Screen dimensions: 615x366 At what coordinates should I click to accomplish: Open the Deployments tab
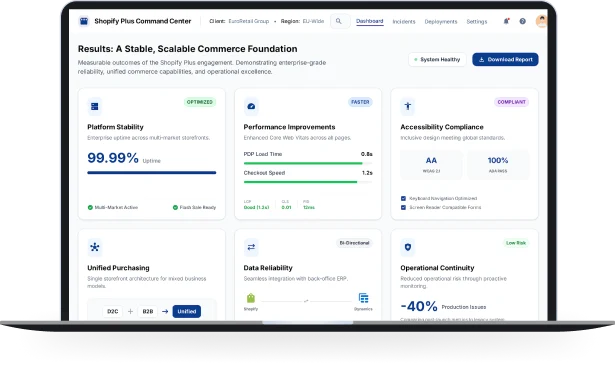441,22
